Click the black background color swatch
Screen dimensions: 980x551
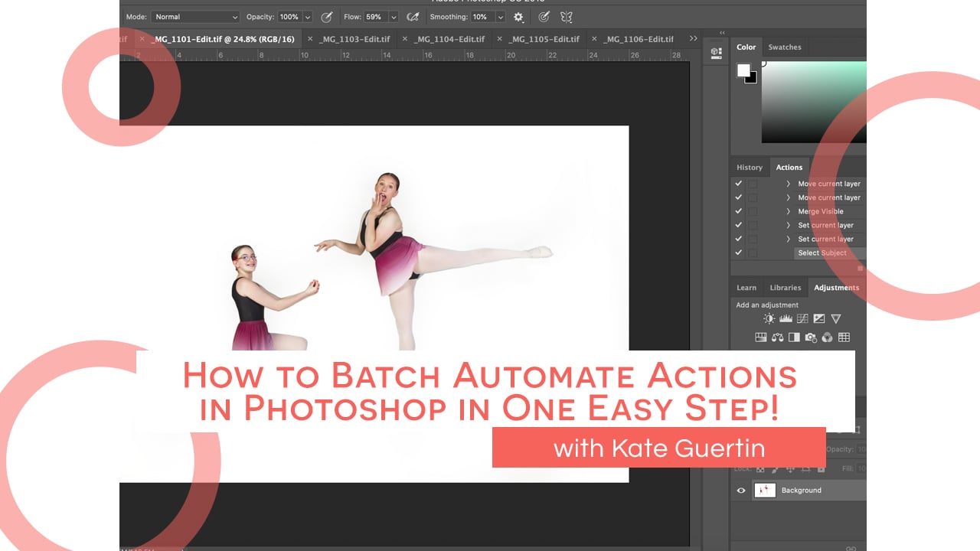pyautogui.click(x=753, y=79)
